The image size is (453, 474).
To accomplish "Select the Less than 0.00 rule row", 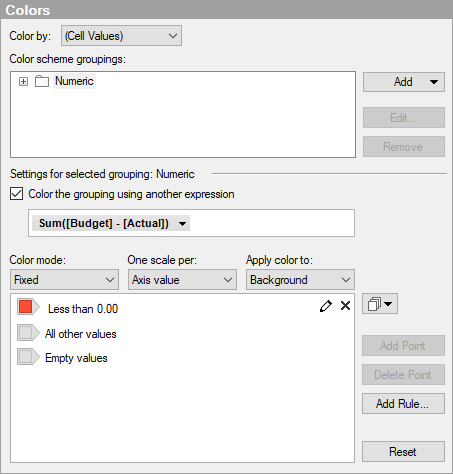I will (182, 307).
